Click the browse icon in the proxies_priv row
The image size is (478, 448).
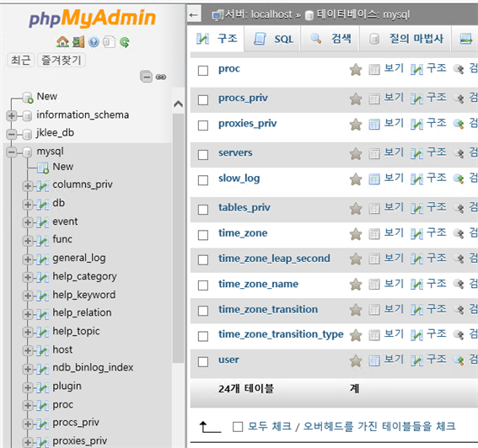pos(374,125)
